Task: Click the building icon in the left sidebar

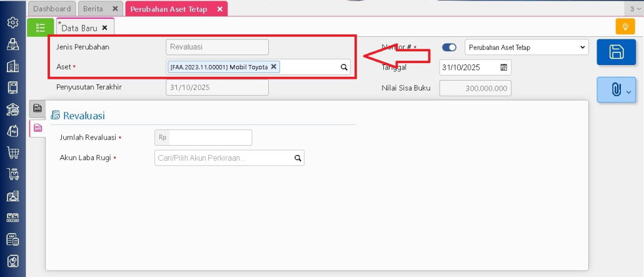Action: click(x=13, y=66)
